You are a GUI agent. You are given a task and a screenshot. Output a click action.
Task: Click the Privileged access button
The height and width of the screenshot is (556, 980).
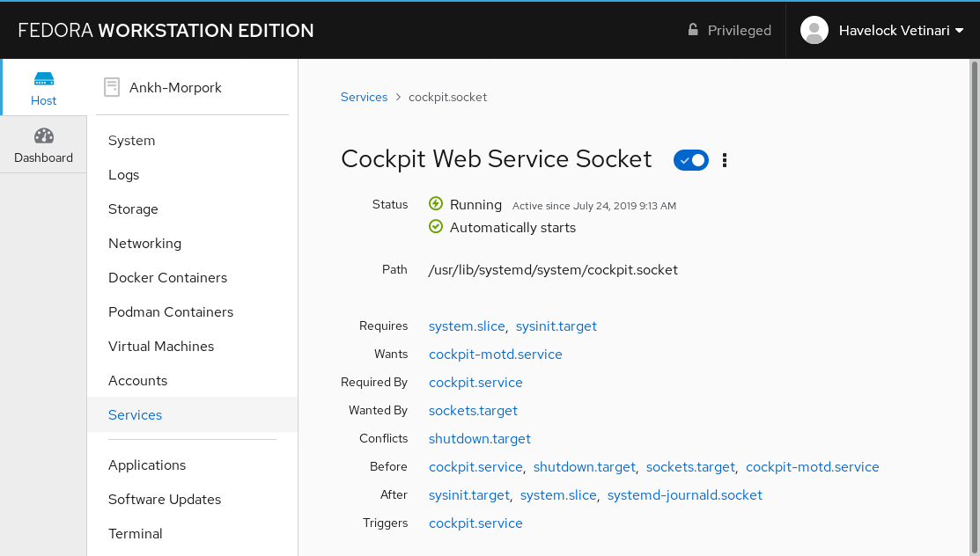point(729,30)
